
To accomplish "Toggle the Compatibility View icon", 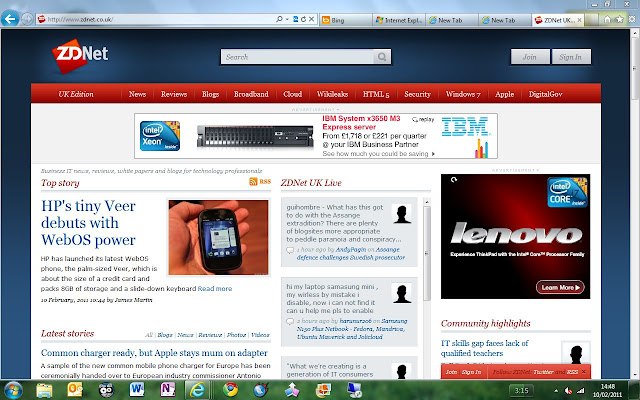I will click(296, 19).
